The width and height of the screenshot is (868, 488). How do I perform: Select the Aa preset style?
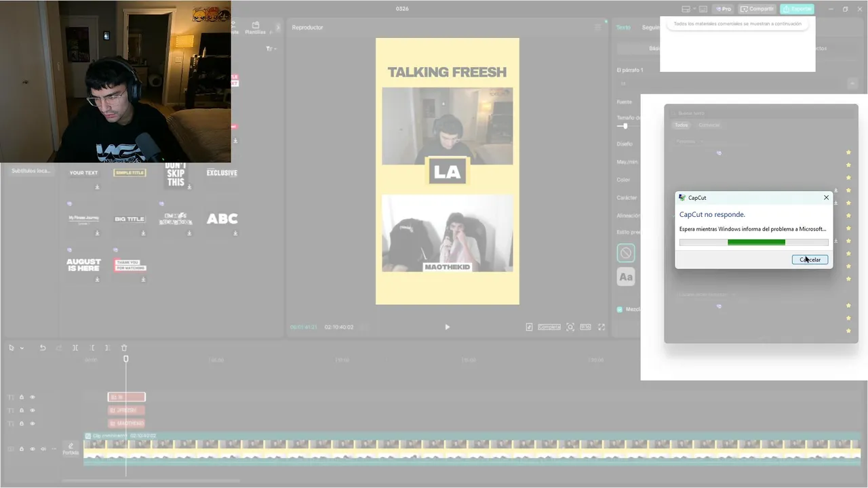click(x=626, y=277)
